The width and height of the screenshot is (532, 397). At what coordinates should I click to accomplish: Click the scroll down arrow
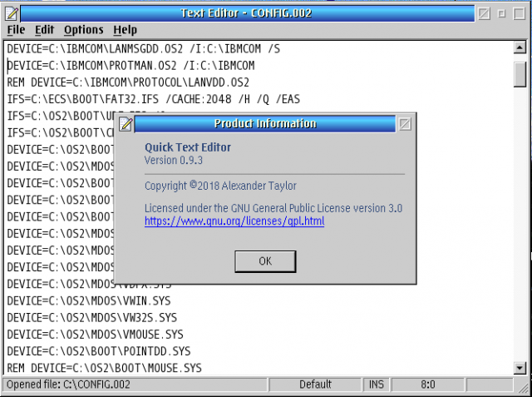point(520,366)
